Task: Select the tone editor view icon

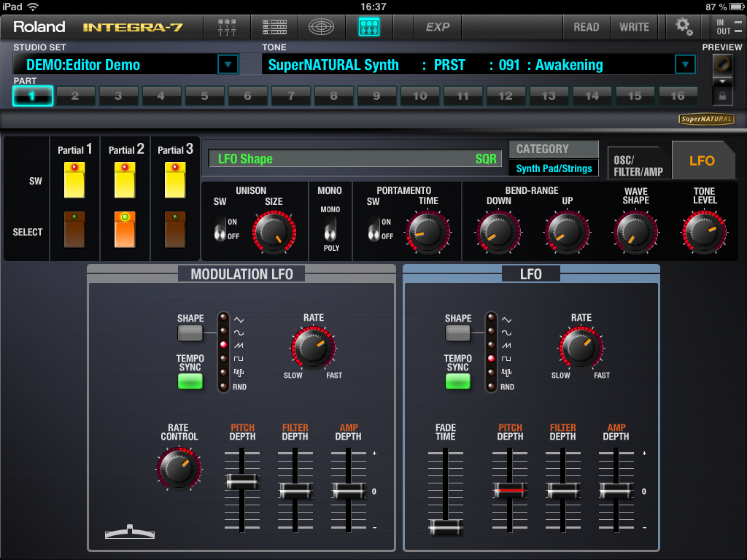Action: click(369, 27)
